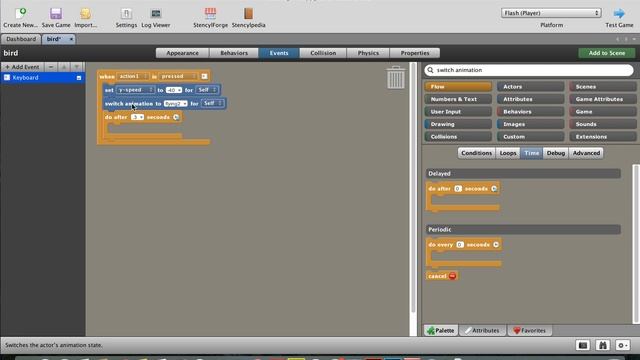640x360 pixels.
Task: Select the Actors block category
Action: [530, 87]
